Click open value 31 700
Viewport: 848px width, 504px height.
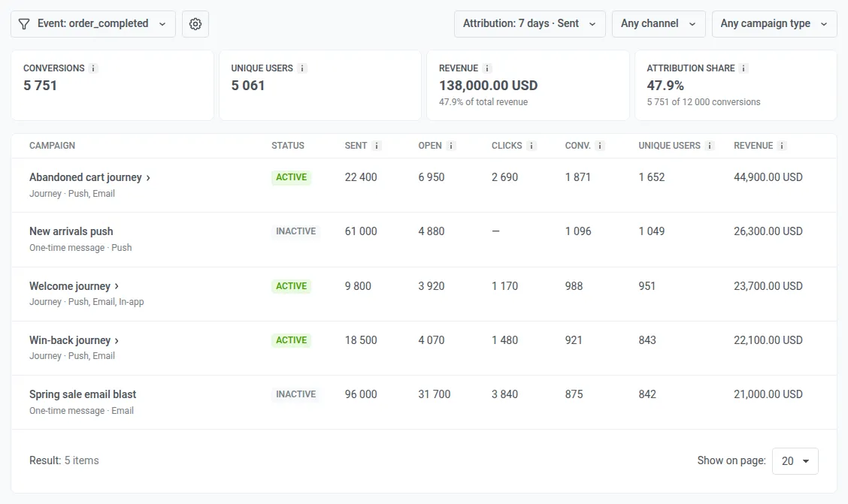[435, 394]
